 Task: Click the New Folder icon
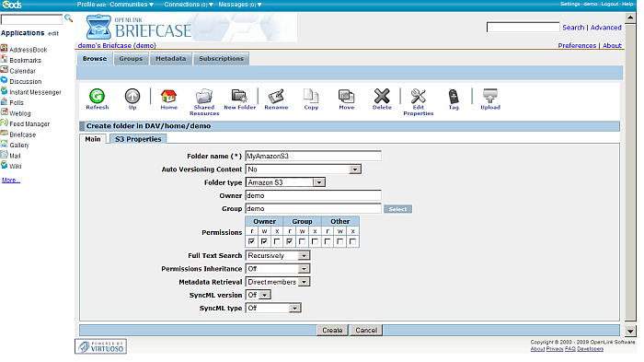[x=239, y=96]
